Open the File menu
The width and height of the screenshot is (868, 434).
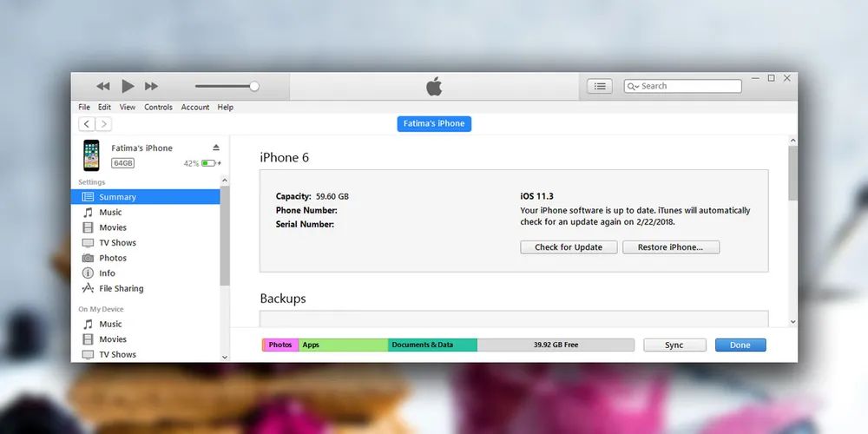click(84, 108)
